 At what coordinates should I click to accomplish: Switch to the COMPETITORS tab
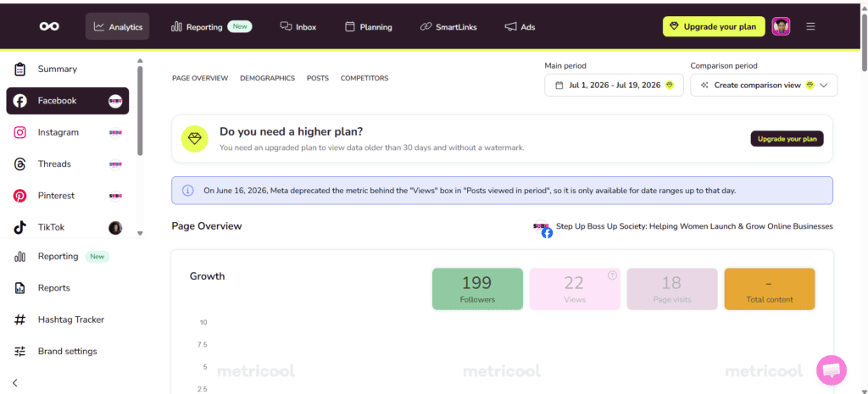tap(364, 78)
